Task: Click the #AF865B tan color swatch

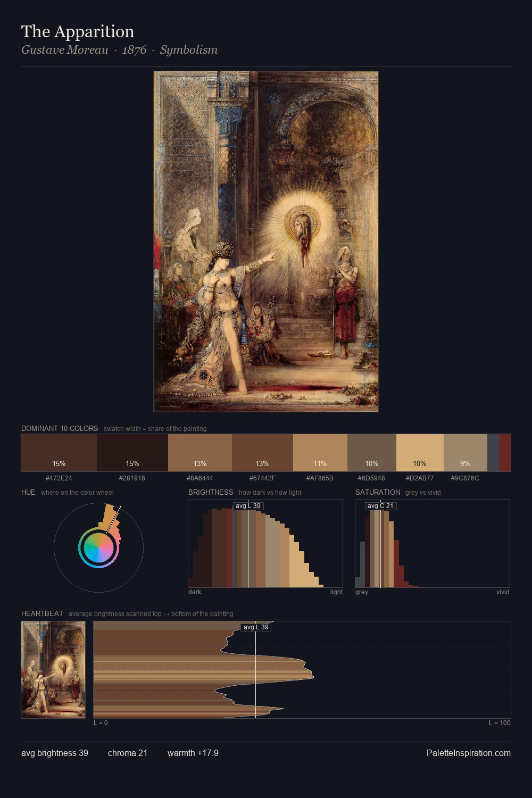Action: tap(320, 453)
